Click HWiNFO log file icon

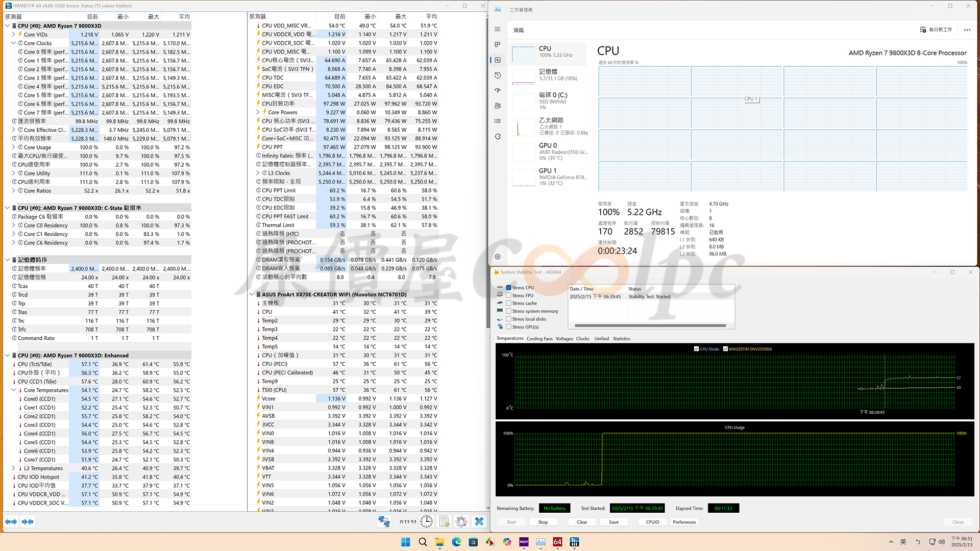pyautogui.click(x=444, y=521)
